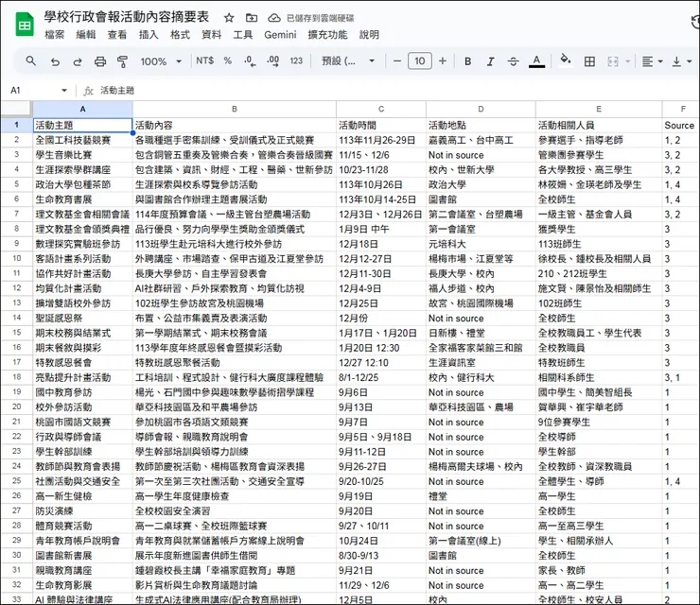Select the Source header cell

680,125
